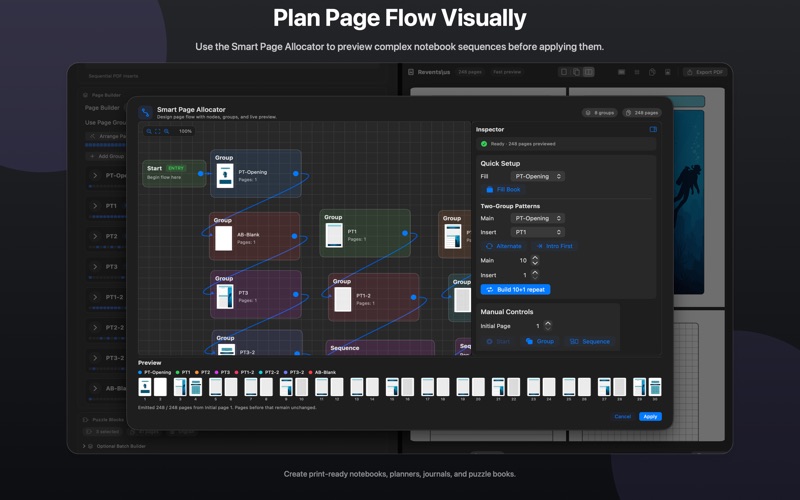The height and width of the screenshot is (500, 800).
Task: Click the zoom in magnifier in canvas toolbar
Action: (x=166, y=131)
